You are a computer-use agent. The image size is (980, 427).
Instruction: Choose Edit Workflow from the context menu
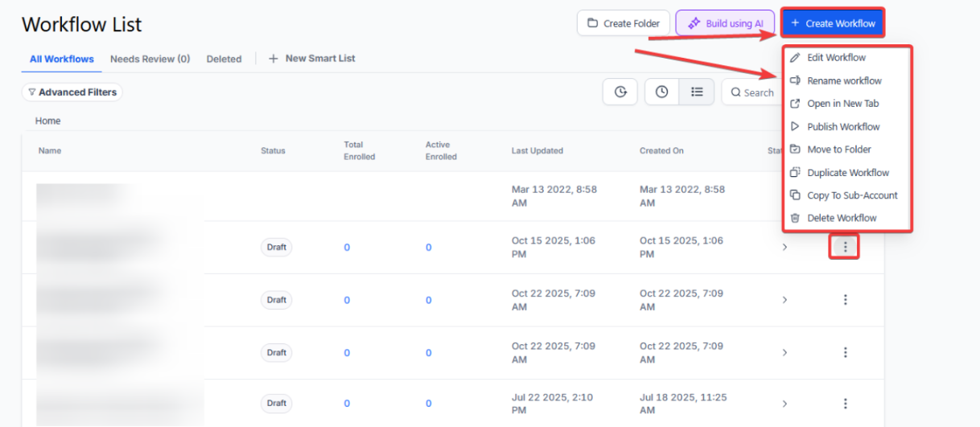[x=836, y=58]
